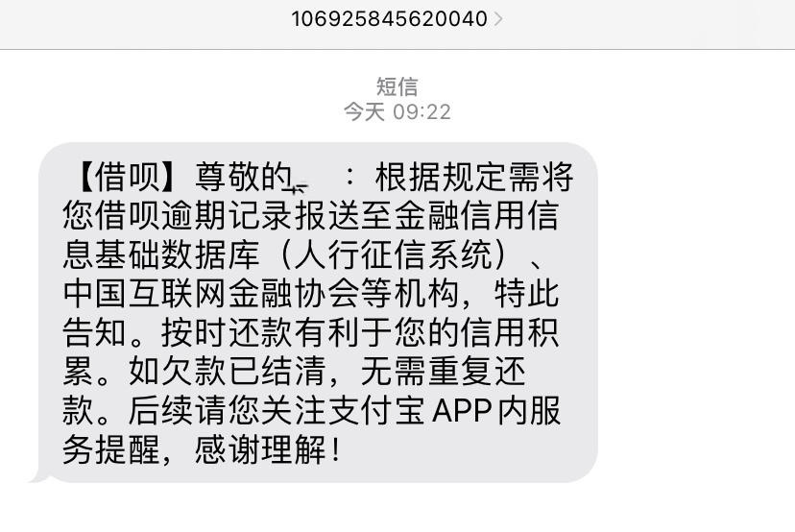The height and width of the screenshot is (532, 795).
Task: Click the 【借呗】 tag in the message
Action: tap(127, 177)
